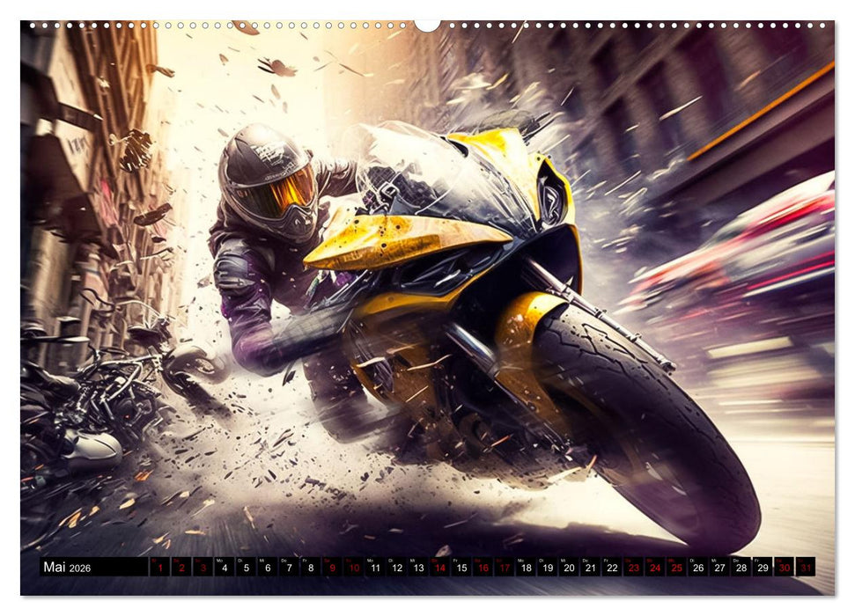Image resolution: width=855 pixels, height=616 pixels.
Task: Click the calendar hanger notch at top
Action: (427, 25)
